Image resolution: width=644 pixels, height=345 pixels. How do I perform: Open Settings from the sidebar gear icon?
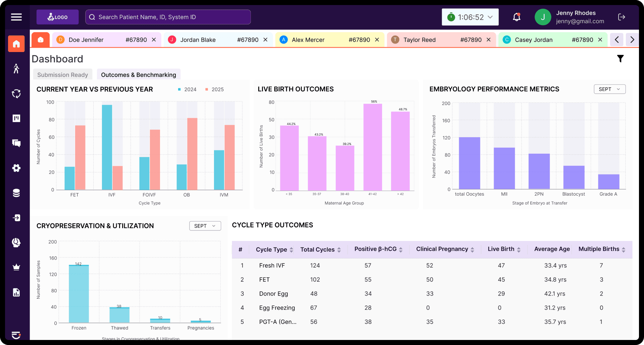pyautogui.click(x=16, y=168)
